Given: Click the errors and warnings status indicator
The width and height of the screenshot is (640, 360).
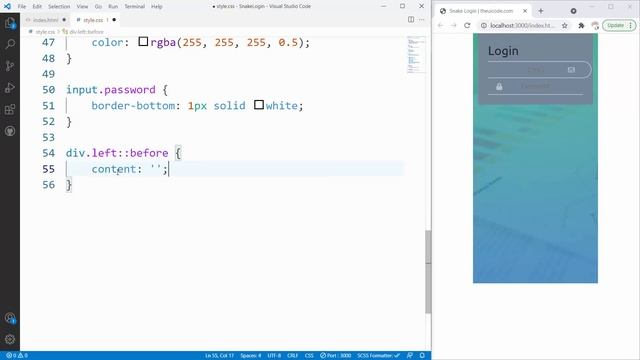Looking at the screenshot, I should [17, 356].
